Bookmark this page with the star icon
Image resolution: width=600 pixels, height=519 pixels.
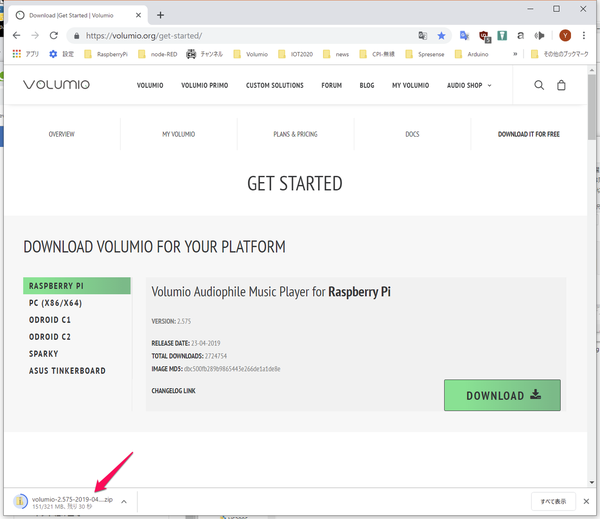(x=441, y=36)
